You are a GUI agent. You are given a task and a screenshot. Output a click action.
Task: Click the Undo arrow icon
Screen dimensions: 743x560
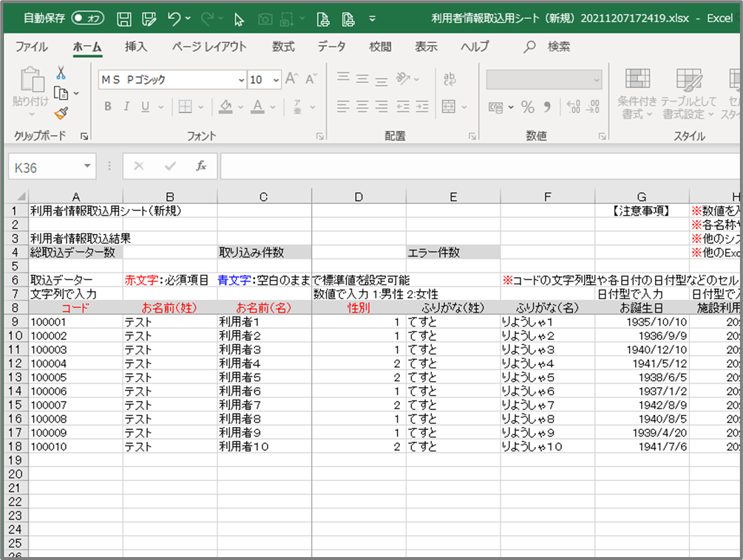[x=174, y=19]
